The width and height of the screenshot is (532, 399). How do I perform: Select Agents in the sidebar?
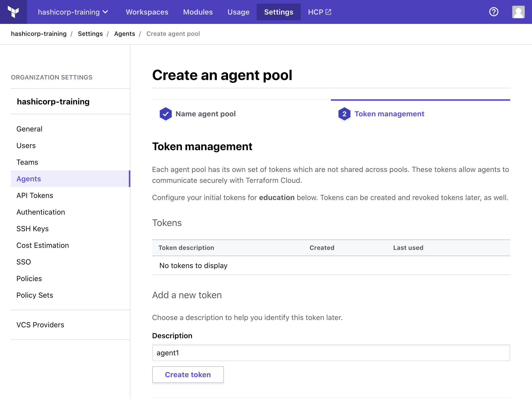tap(70, 179)
